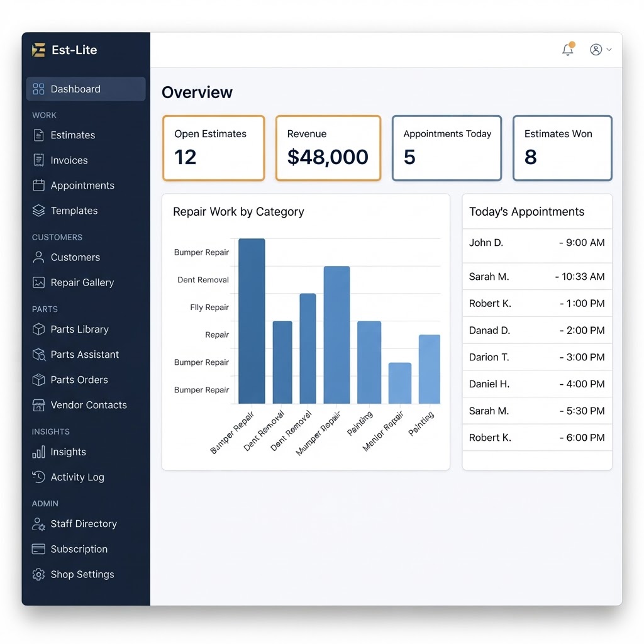Open Templates from sidebar
The width and height of the screenshot is (644, 644).
coord(74,211)
